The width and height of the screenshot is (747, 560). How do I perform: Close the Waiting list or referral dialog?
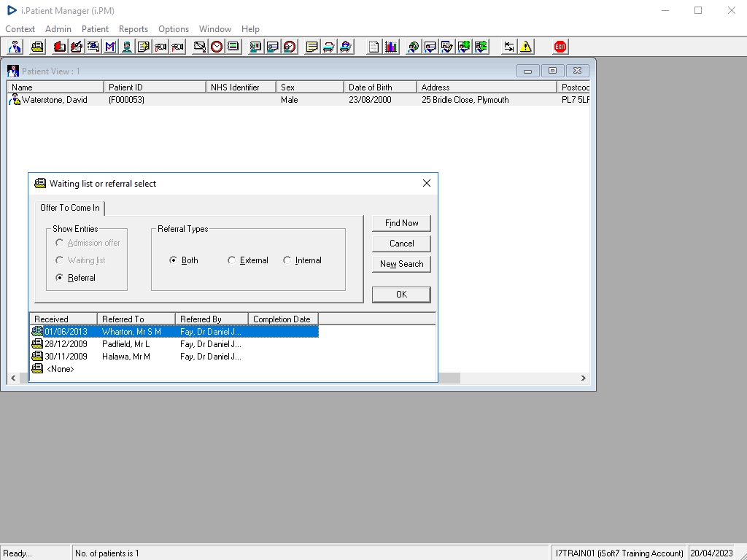(426, 183)
